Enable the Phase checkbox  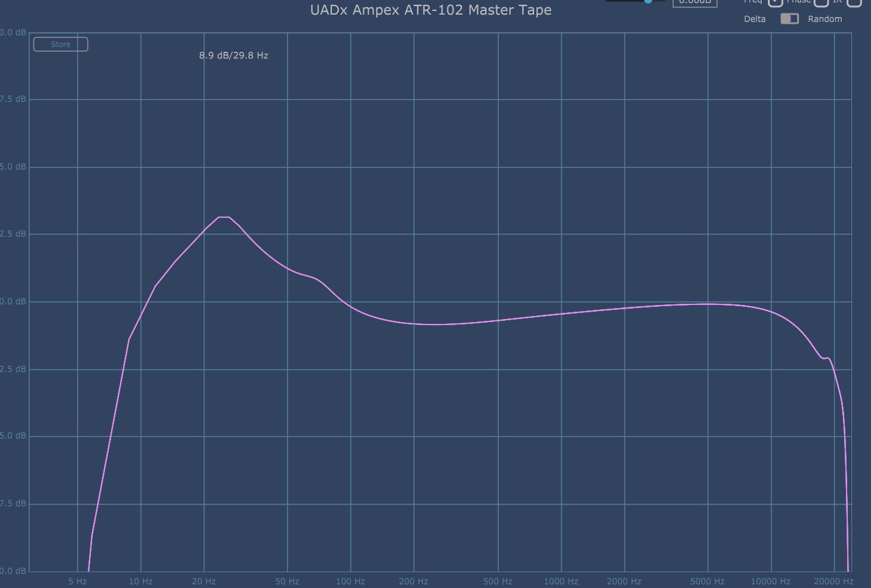point(821,2)
